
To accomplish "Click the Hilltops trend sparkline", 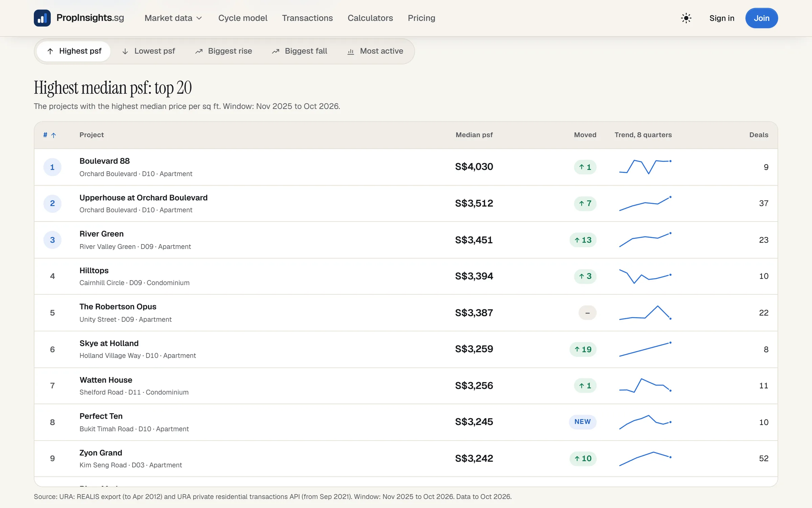I will click(x=645, y=276).
